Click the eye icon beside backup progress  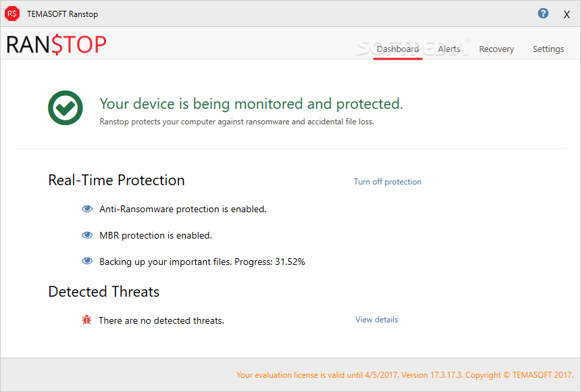tap(87, 261)
